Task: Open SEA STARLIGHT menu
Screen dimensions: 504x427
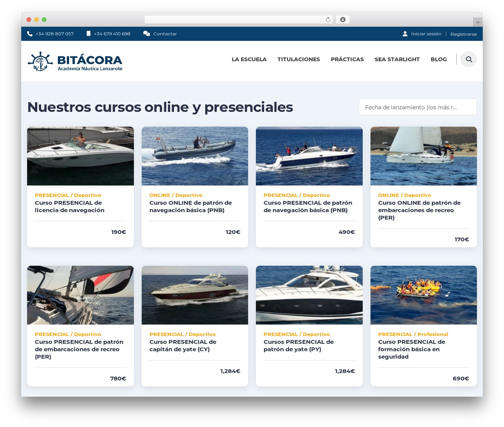Action: point(397,59)
